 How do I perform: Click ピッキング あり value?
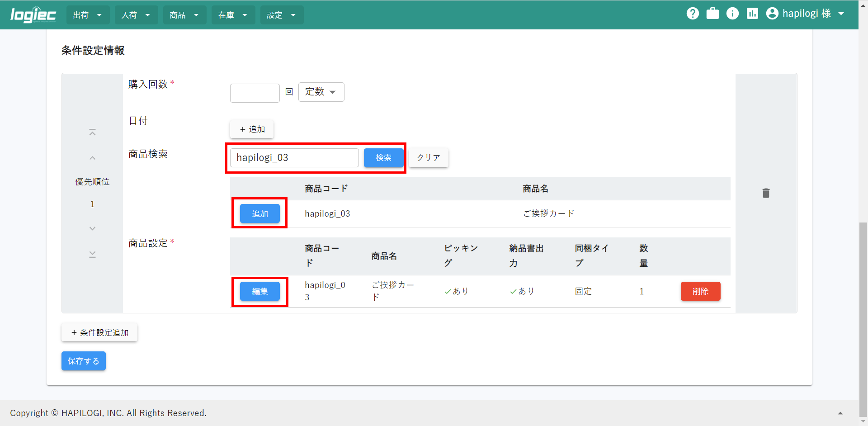[x=456, y=291]
